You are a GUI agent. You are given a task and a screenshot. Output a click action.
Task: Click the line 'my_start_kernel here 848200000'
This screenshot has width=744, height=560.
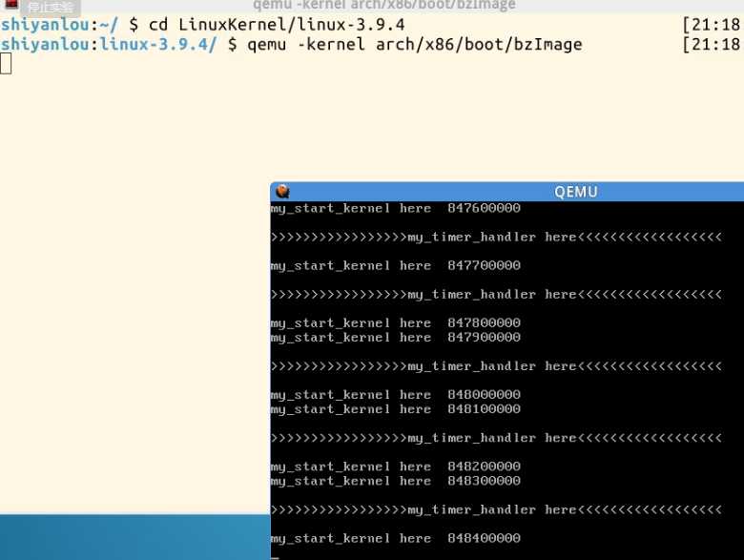pyautogui.click(x=396, y=467)
